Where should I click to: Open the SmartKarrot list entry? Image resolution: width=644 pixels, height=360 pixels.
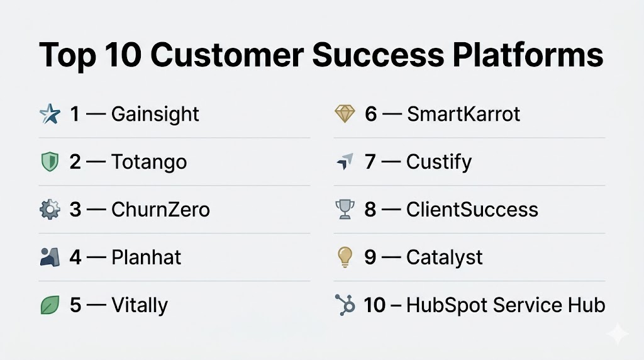coord(463,114)
